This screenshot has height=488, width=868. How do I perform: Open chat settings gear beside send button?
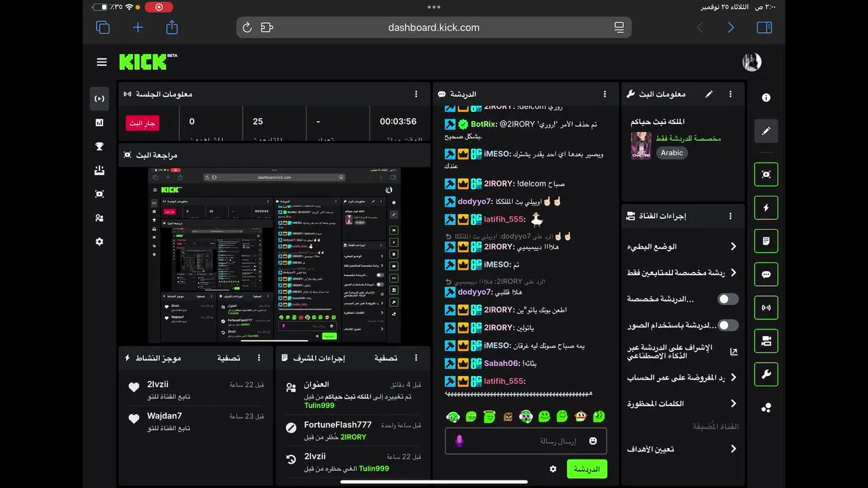pos(553,469)
